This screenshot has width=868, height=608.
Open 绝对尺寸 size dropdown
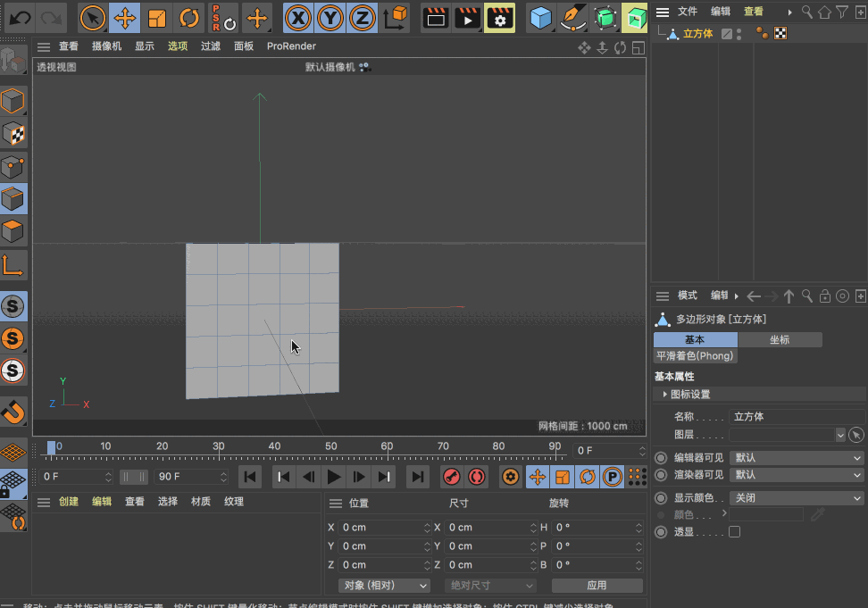(490, 586)
